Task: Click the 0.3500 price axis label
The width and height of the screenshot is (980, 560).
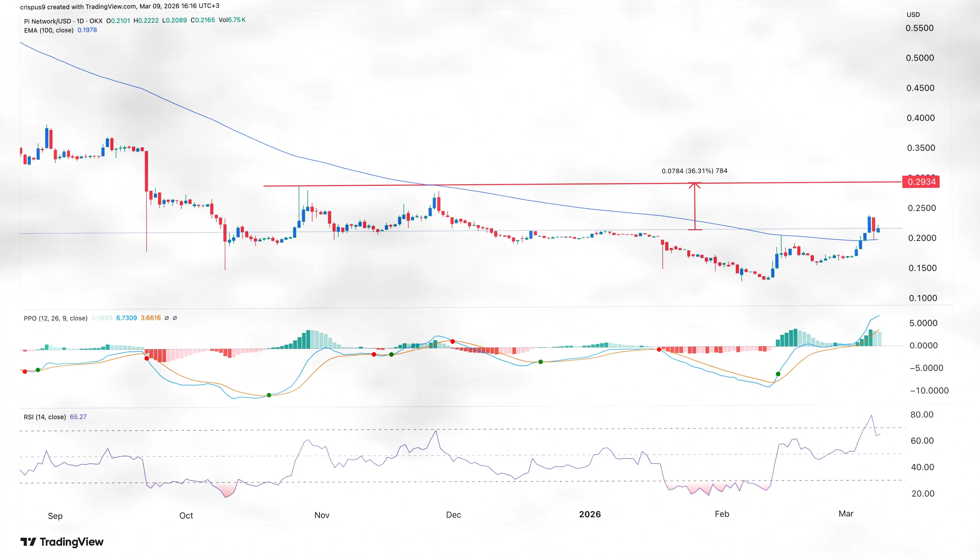Action: 921,148
